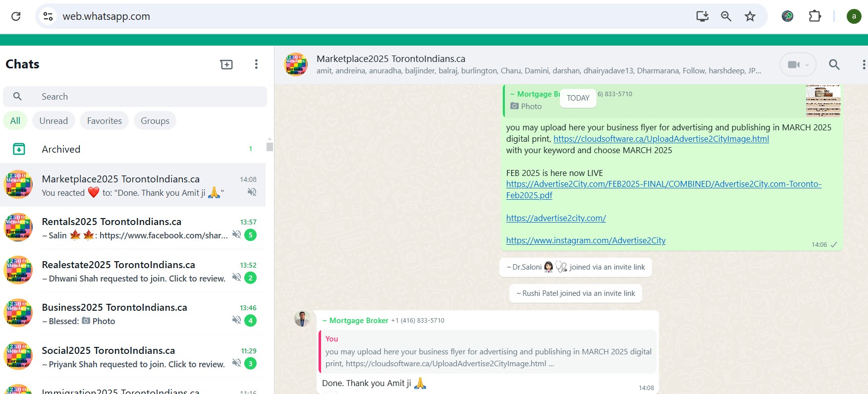Select the Unread filter tab
This screenshot has height=394, width=868.
[54, 121]
